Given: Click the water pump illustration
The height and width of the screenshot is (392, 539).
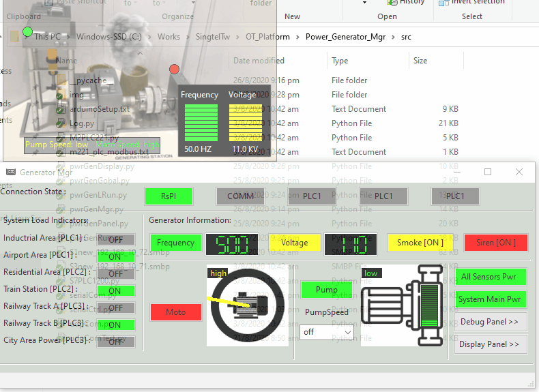Looking at the screenshot, I should [402, 305].
